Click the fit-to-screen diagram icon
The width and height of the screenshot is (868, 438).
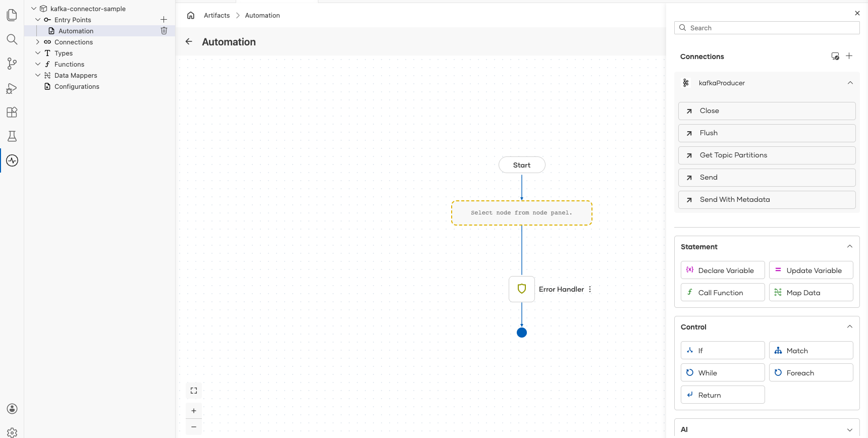pyautogui.click(x=194, y=391)
